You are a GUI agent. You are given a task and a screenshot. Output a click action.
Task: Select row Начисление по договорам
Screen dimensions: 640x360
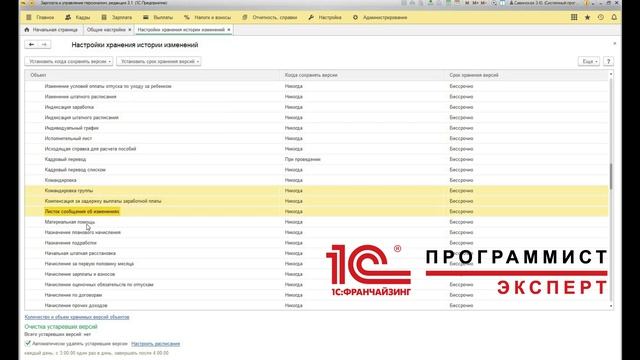[316, 295]
